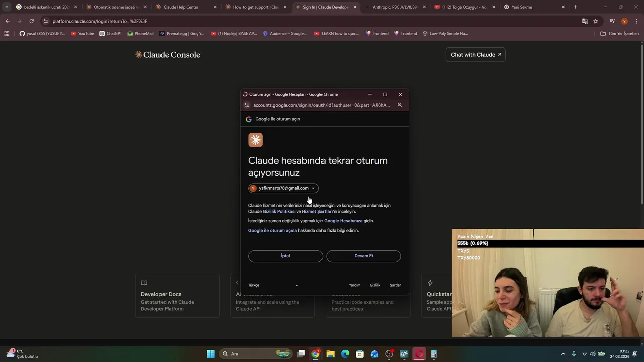Image resolution: width=644 pixels, height=362 pixels.
Task: Switch to Anthropic, PBC tab
Action: point(395,7)
